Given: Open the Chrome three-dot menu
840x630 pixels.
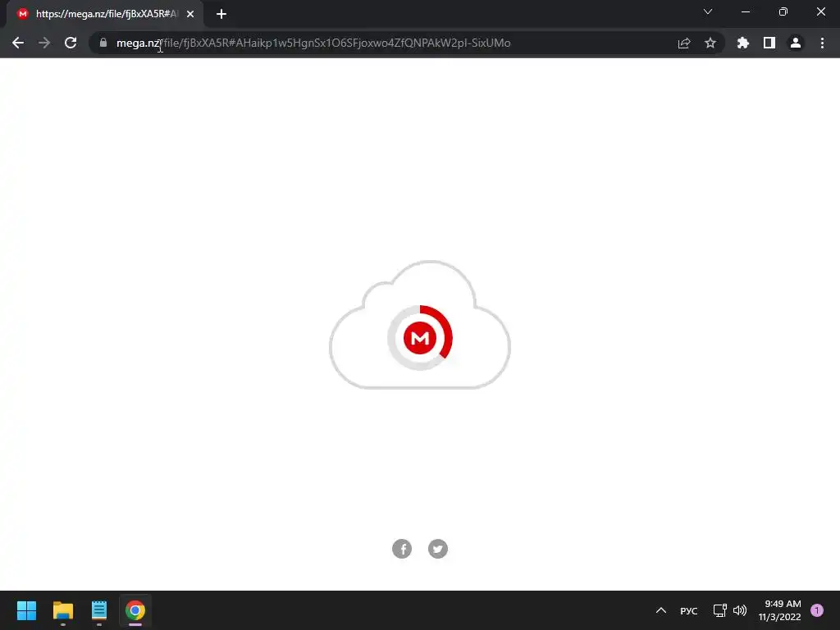Looking at the screenshot, I should (822, 43).
